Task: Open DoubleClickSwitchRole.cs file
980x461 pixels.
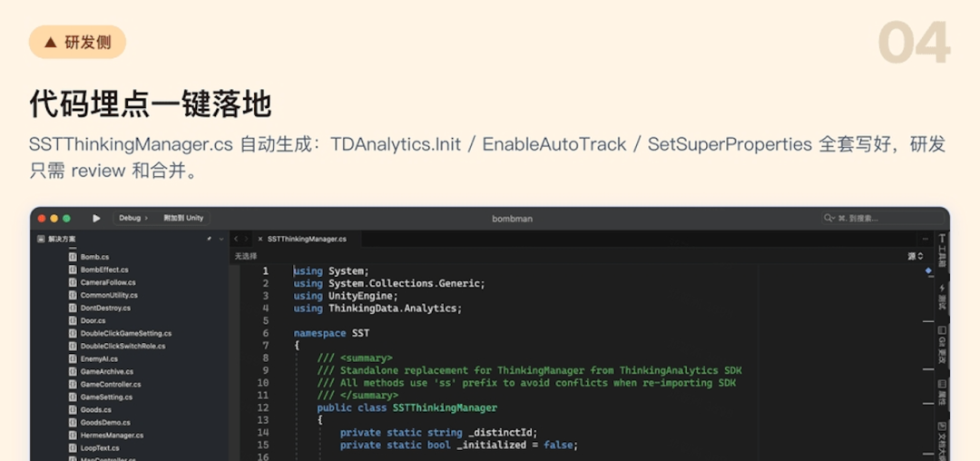Action: pyautogui.click(x=123, y=346)
